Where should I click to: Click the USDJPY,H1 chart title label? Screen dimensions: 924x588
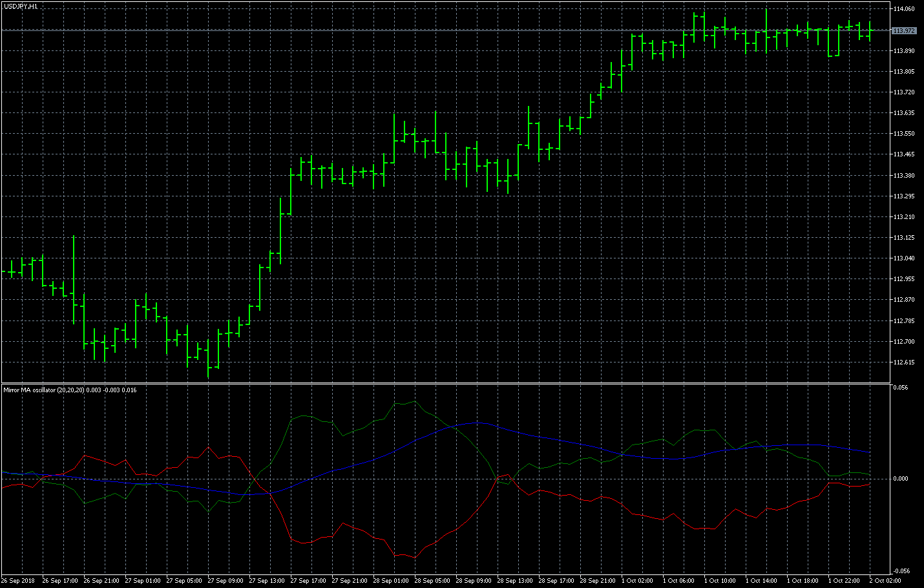tap(21, 6)
